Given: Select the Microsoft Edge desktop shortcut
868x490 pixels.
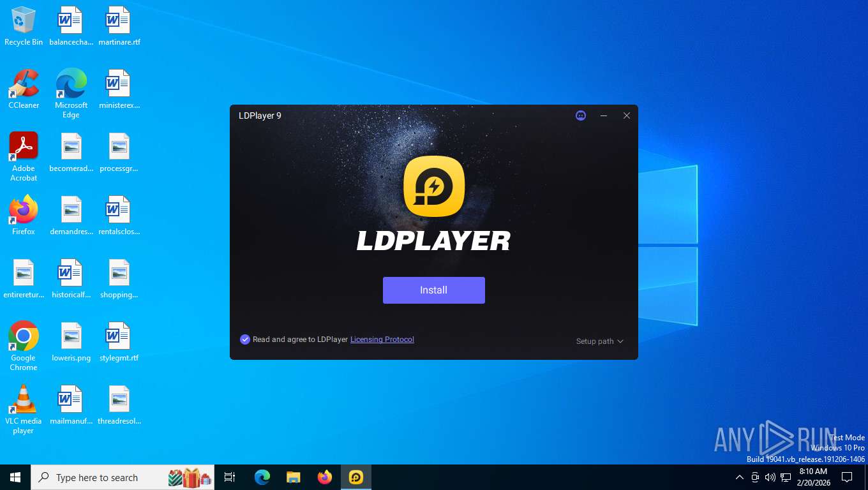Looking at the screenshot, I should point(71,94).
